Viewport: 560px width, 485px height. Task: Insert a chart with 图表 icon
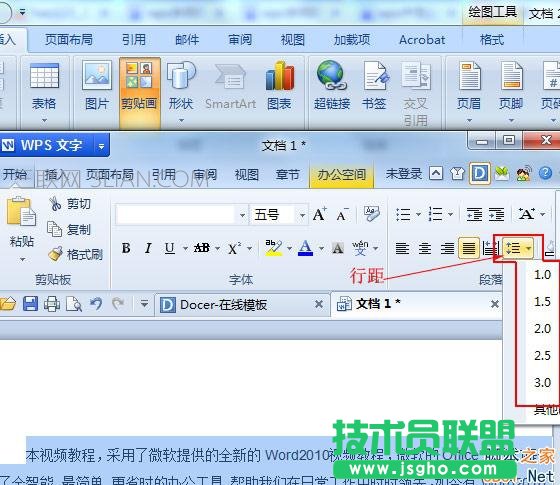point(280,76)
